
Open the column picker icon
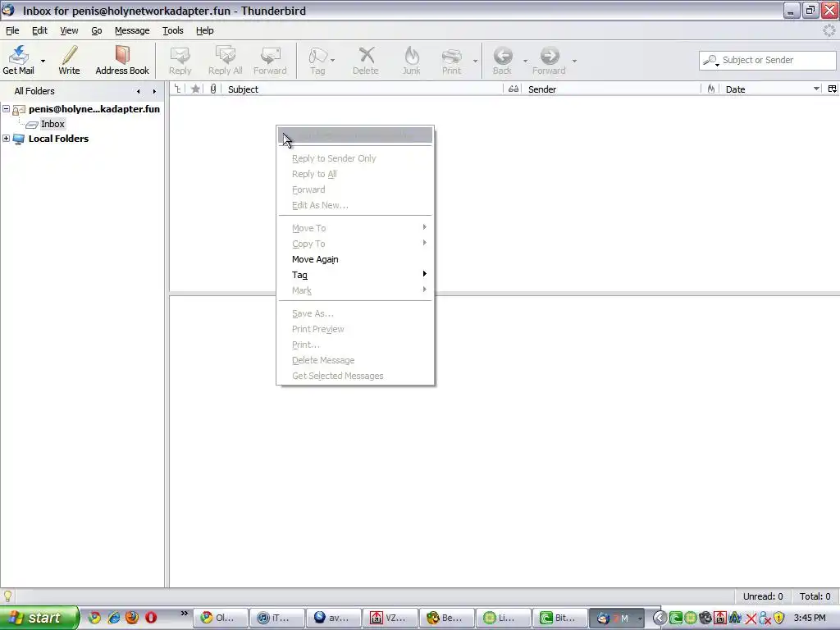click(833, 89)
